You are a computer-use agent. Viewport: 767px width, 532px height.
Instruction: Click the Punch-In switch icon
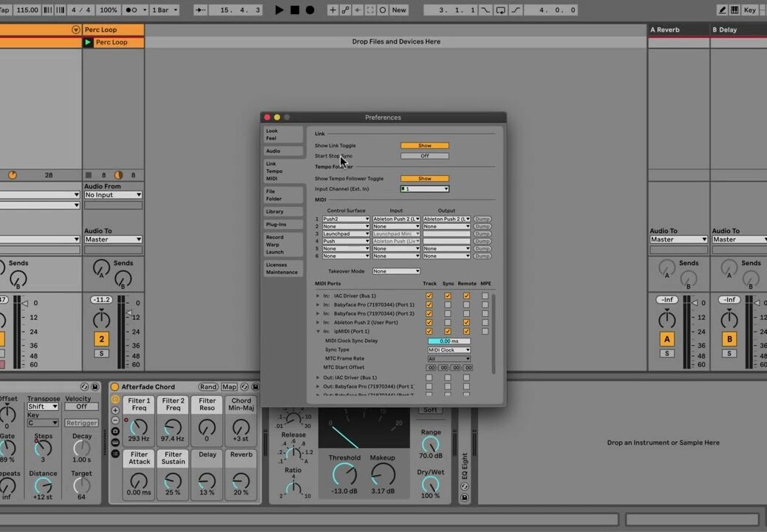485,10
